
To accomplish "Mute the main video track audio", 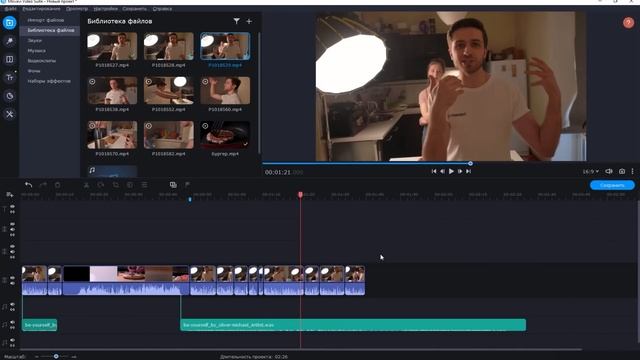I will (12, 283).
